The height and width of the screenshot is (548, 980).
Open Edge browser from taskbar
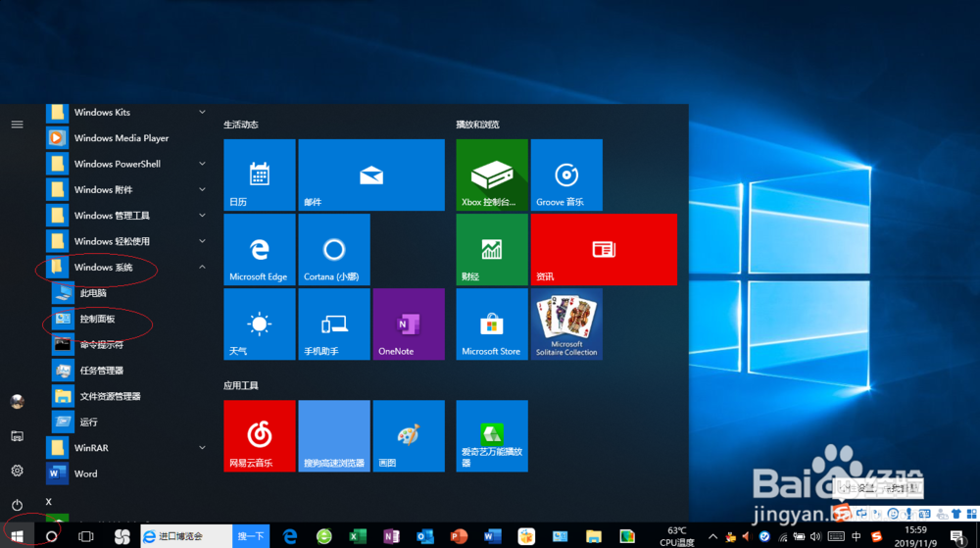(289, 536)
